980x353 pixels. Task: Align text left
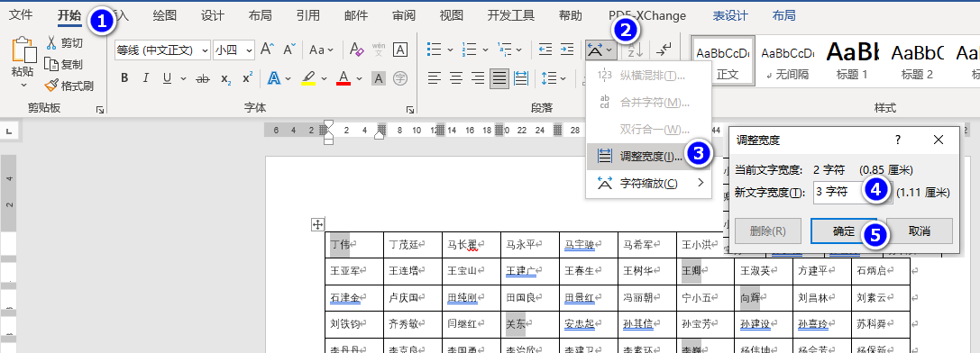pyautogui.click(x=435, y=78)
